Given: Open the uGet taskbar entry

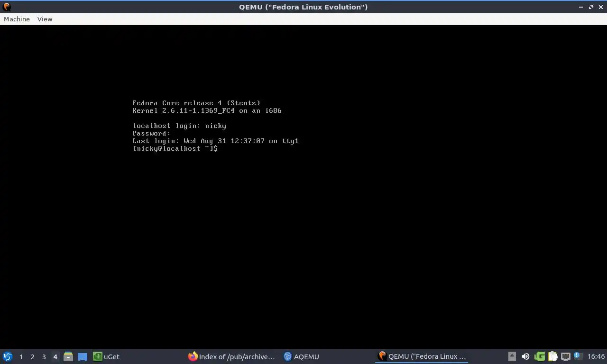Looking at the screenshot, I should click(106, 356).
